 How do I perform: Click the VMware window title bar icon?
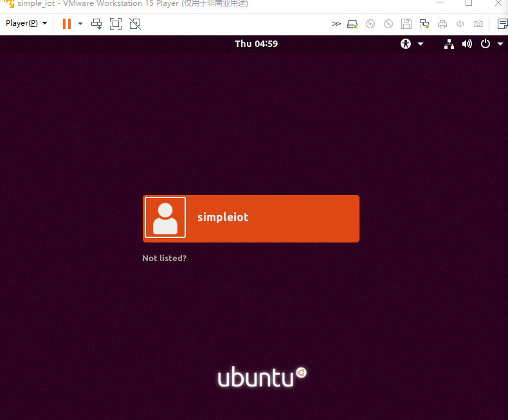[x=9, y=3]
